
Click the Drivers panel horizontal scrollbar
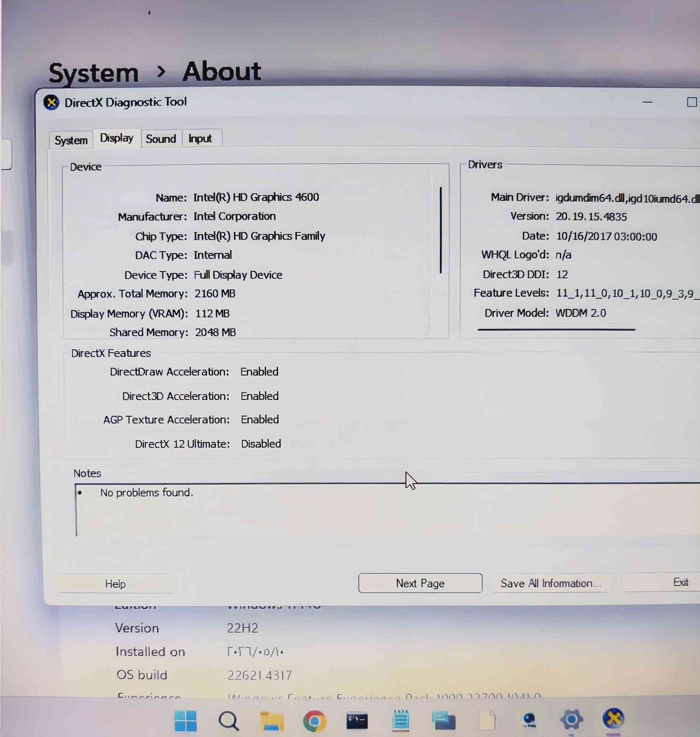tap(556, 330)
